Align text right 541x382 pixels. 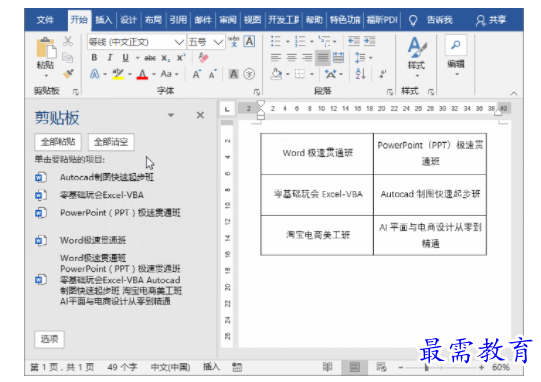click(x=307, y=57)
